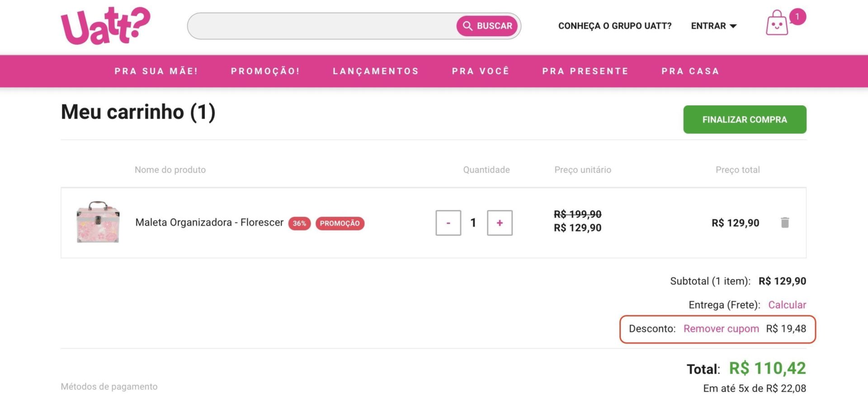868x397 pixels.
Task: Click the cart item count badge
Action: pyautogui.click(x=797, y=17)
